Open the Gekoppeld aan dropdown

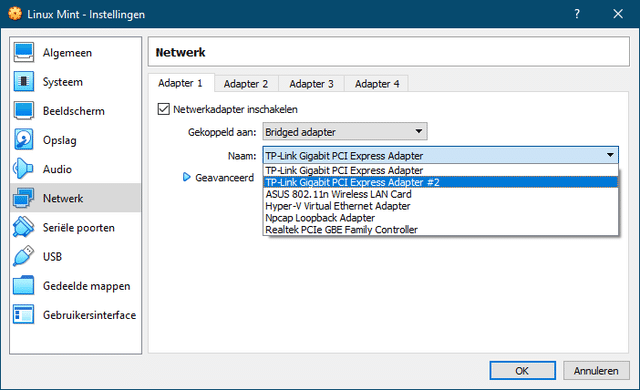point(345,132)
